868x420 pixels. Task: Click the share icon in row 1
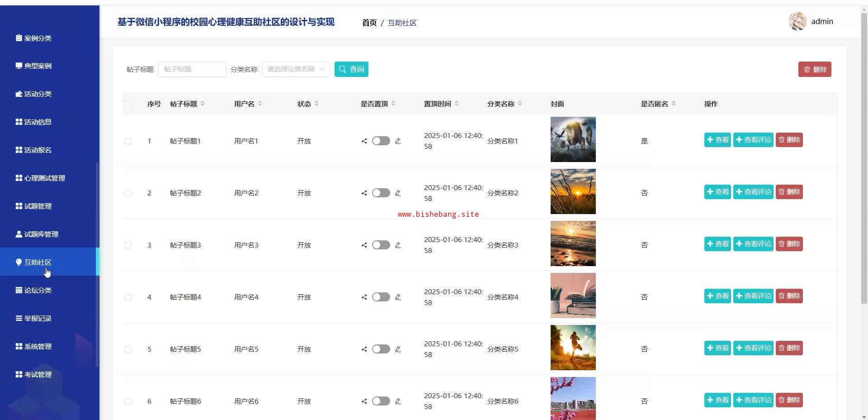coord(364,141)
